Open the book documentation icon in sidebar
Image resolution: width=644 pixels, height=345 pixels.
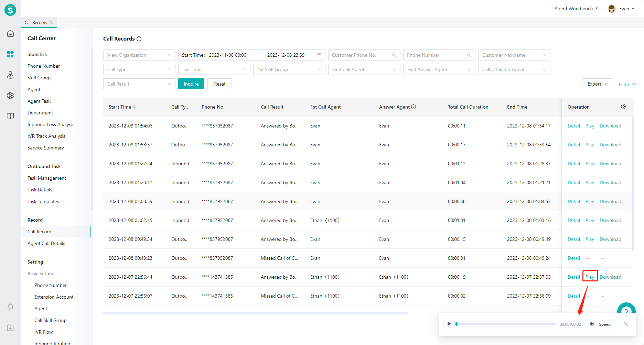[x=10, y=116]
